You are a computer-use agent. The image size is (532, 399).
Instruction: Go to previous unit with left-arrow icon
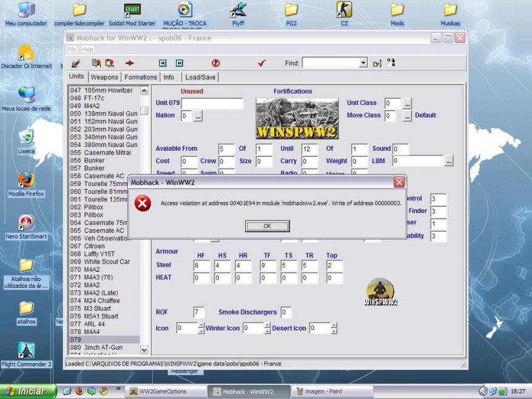163,63
